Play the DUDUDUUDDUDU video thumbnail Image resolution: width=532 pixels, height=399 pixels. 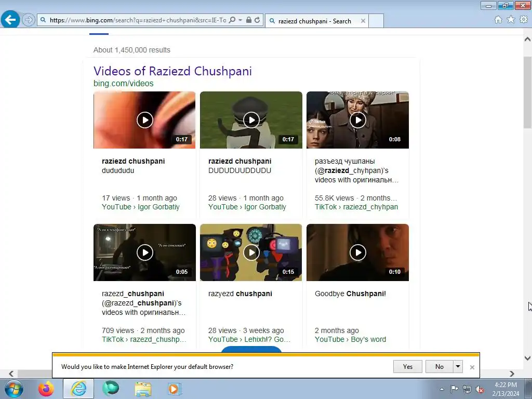pyautogui.click(x=251, y=120)
